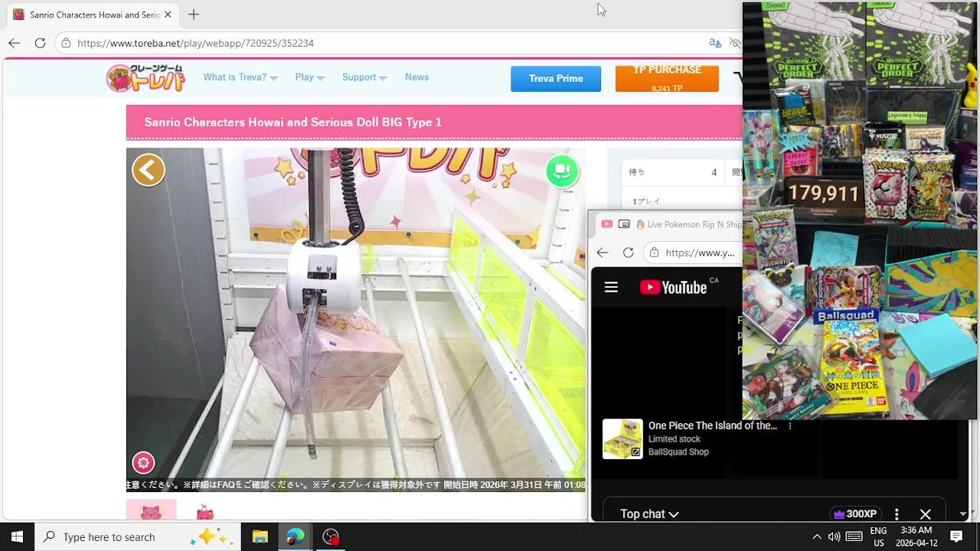Open the Play dropdown menu
The height and width of the screenshot is (551, 980).
pyautogui.click(x=309, y=77)
